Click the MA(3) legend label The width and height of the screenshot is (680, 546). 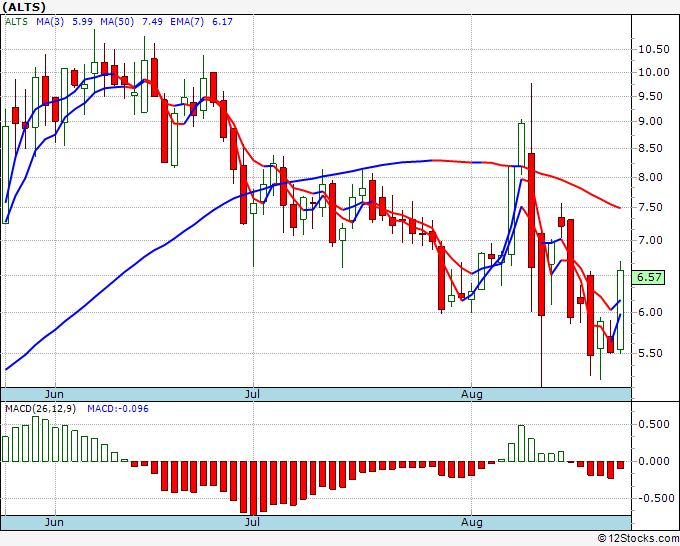(x=50, y=21)
